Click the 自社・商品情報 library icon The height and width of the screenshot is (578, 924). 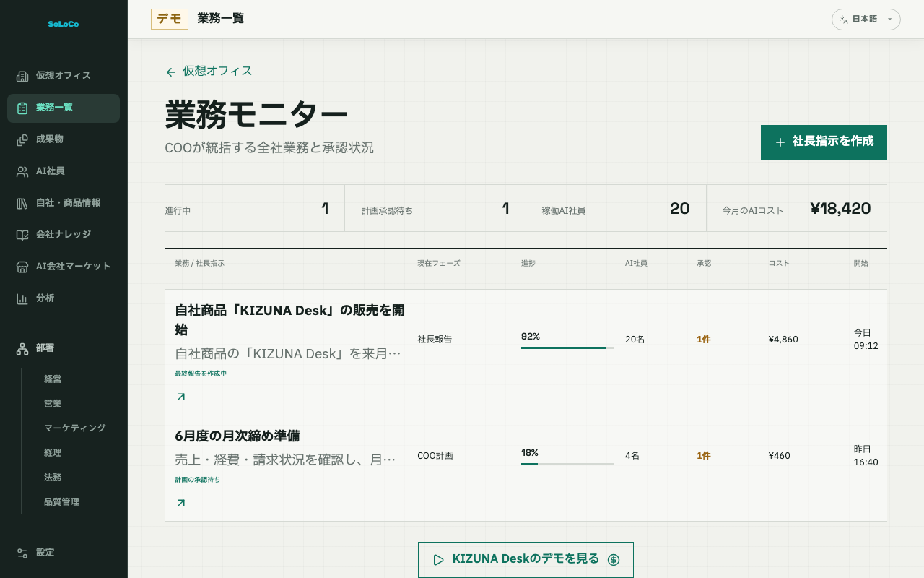(x=22, y=203)
